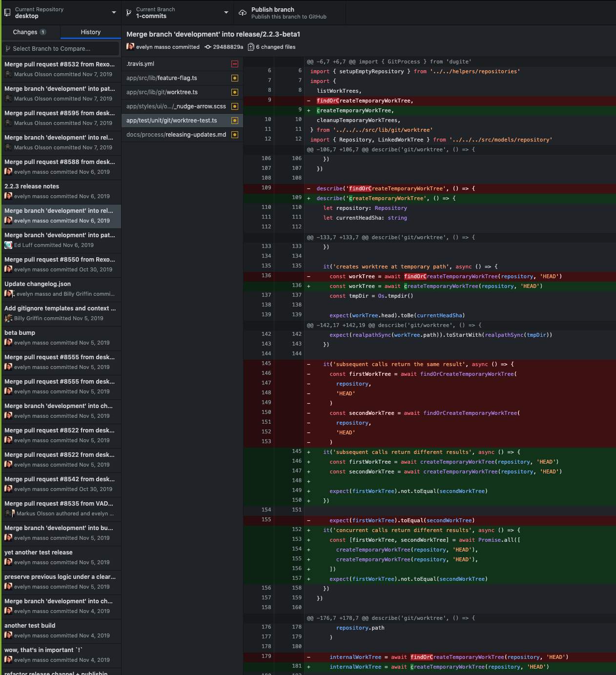
Task: Click the repository icon beside "desktop"
Action: pos(7,12)
